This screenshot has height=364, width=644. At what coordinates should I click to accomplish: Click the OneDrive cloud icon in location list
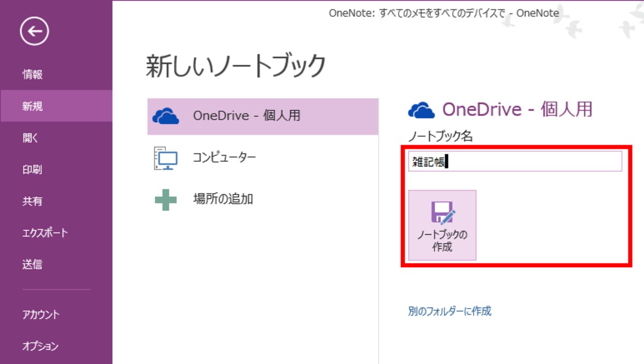pos(166,116)
